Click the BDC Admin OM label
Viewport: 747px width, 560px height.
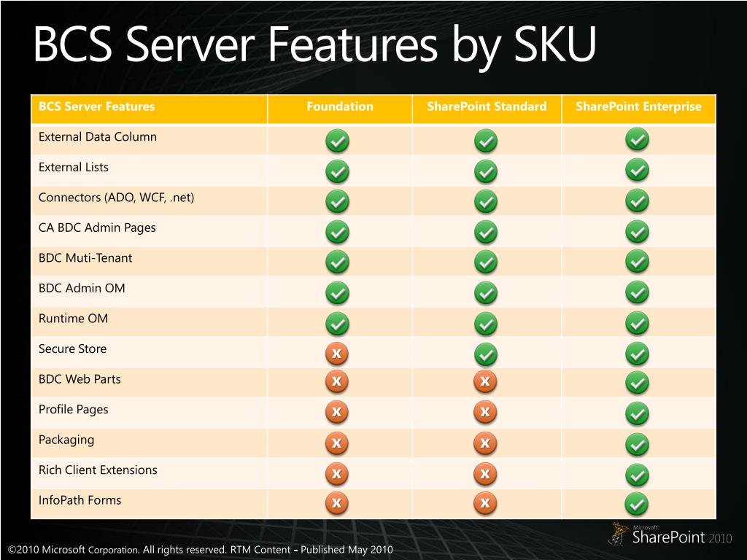pos(82,288)
